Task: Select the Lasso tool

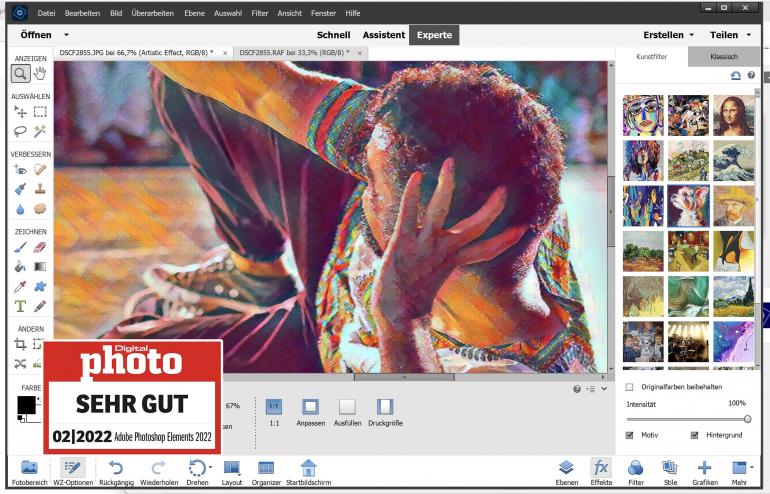Action: (20, 131)
